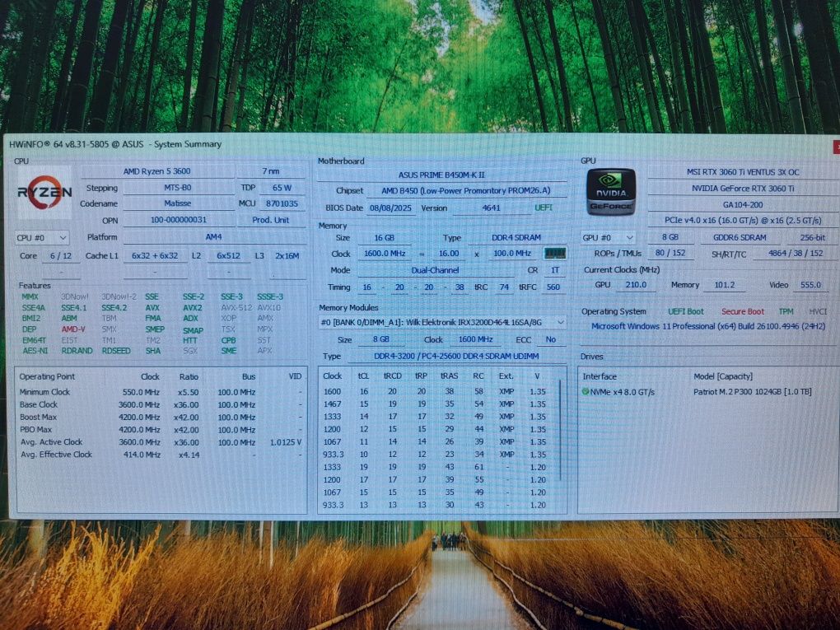The image size is (840, 630).
Task: Click the ECC value No
Action: pos(551,339)
